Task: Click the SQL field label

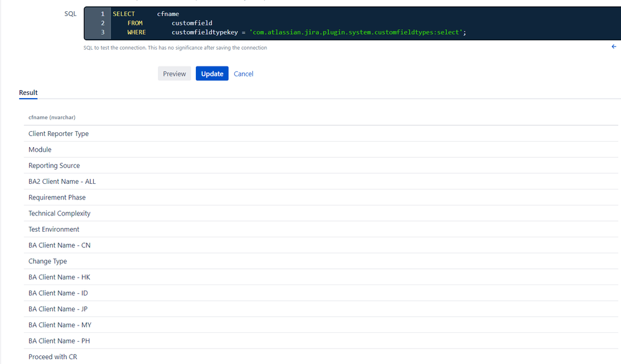Action: [x=70, y=13]
